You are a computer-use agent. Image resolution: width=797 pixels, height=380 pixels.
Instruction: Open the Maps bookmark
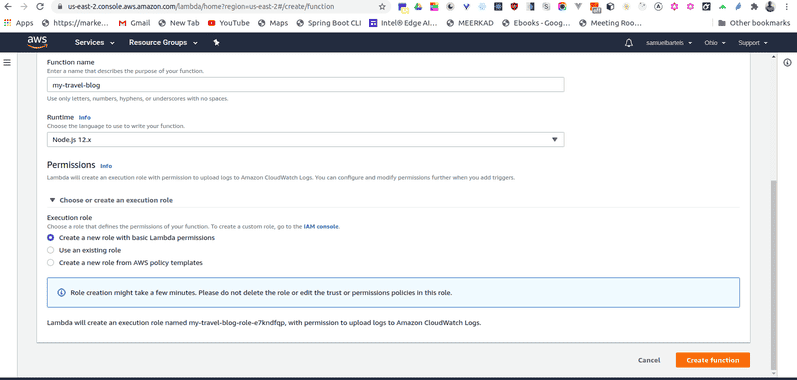coord(273,23)
